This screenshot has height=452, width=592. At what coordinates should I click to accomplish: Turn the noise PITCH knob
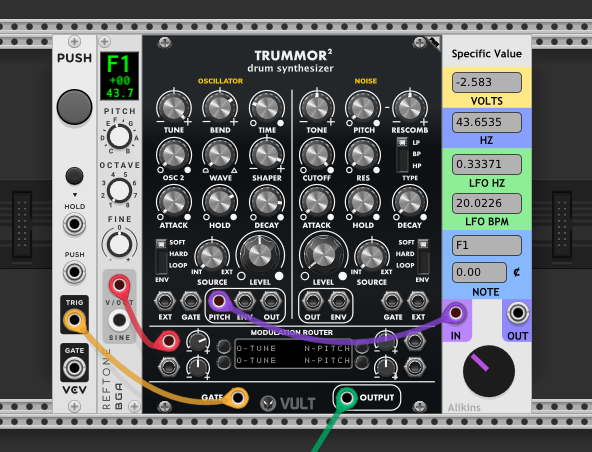click(363, 107)
